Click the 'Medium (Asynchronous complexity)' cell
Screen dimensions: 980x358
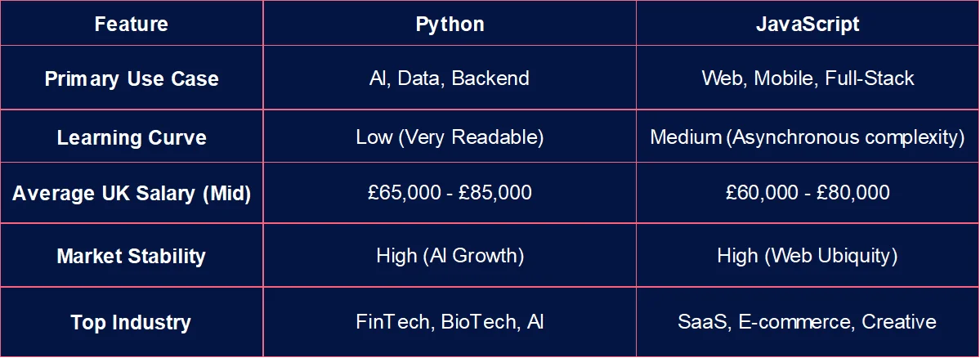tap(808, 137)
